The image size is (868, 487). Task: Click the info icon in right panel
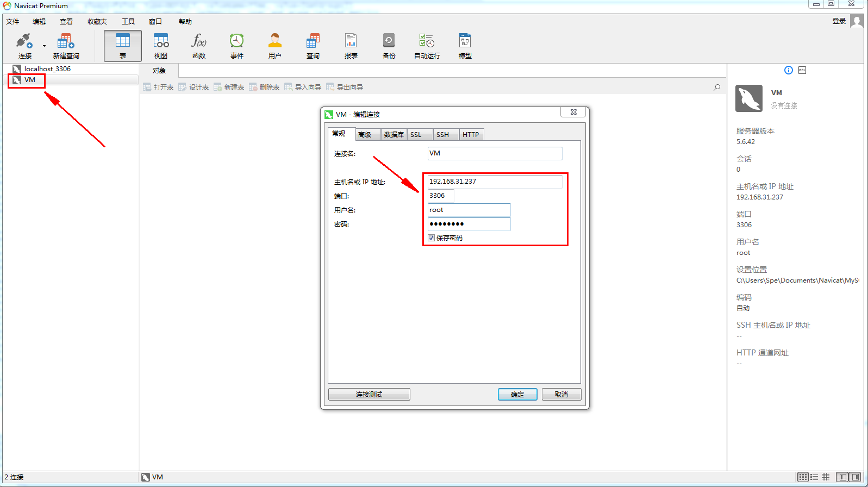(x=789, y=70)
